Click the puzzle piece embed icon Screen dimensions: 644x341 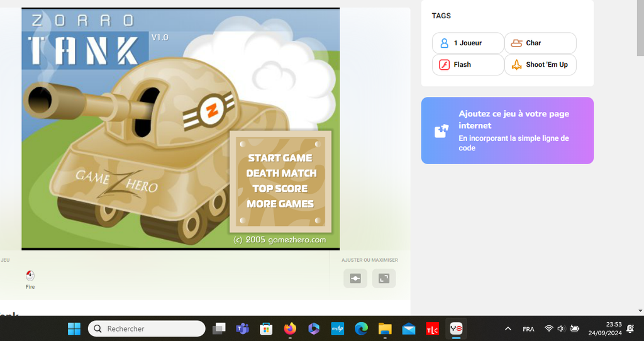[x=441, y=131]
